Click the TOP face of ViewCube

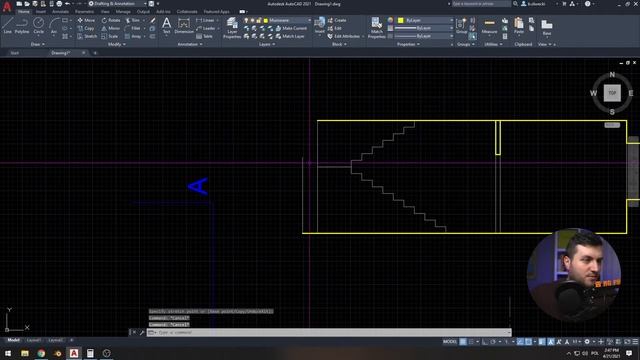612,93
